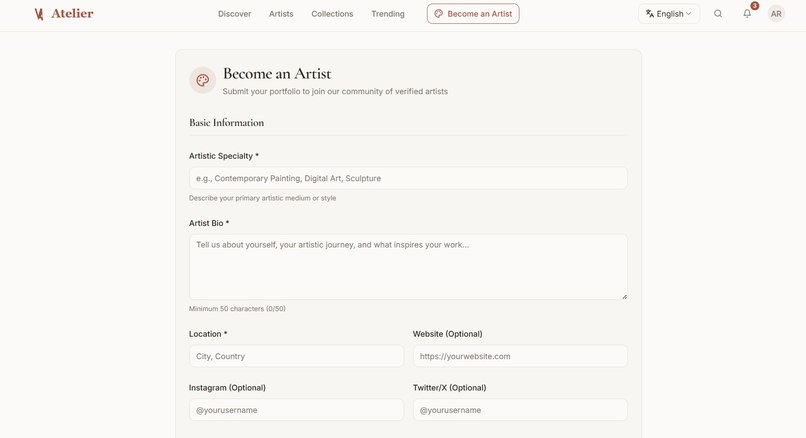Click the palette icon beside Become an Artist heading
The height and width of the screenshot is (438, 806).
click(x=203, y=80)
